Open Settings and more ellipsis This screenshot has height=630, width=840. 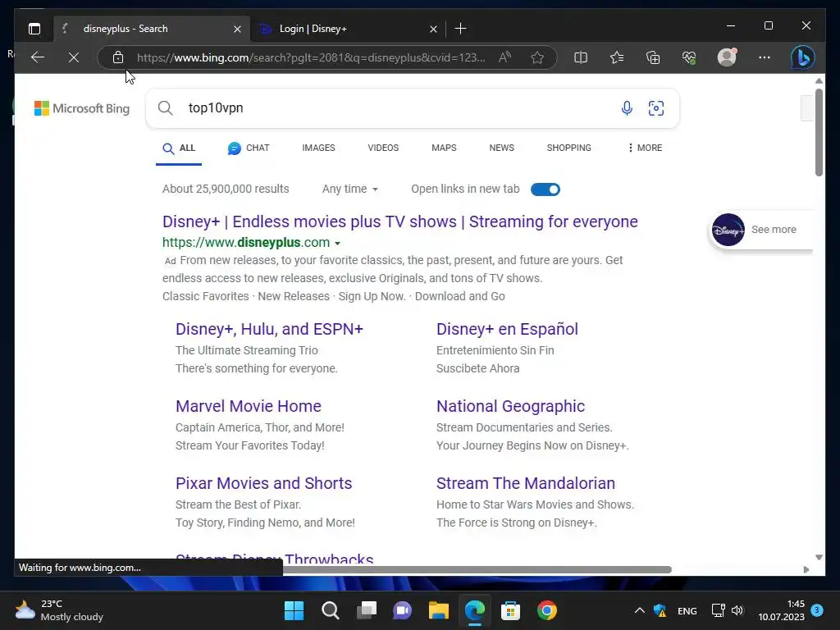pos(765,57)
